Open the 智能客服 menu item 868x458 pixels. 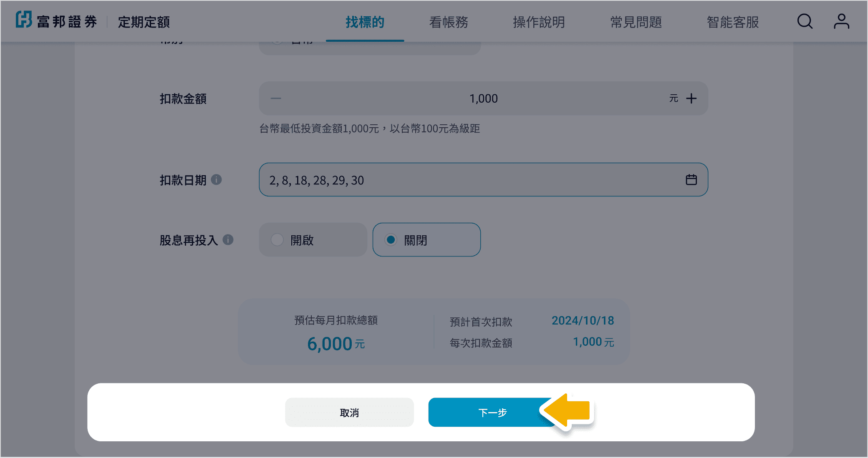(x=733, y=22)
